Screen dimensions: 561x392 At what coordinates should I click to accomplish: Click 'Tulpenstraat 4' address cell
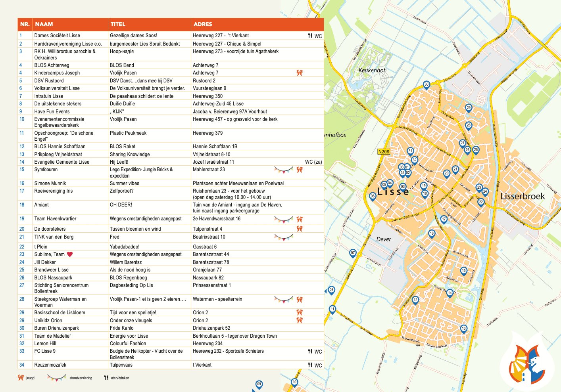pos(207,229)
